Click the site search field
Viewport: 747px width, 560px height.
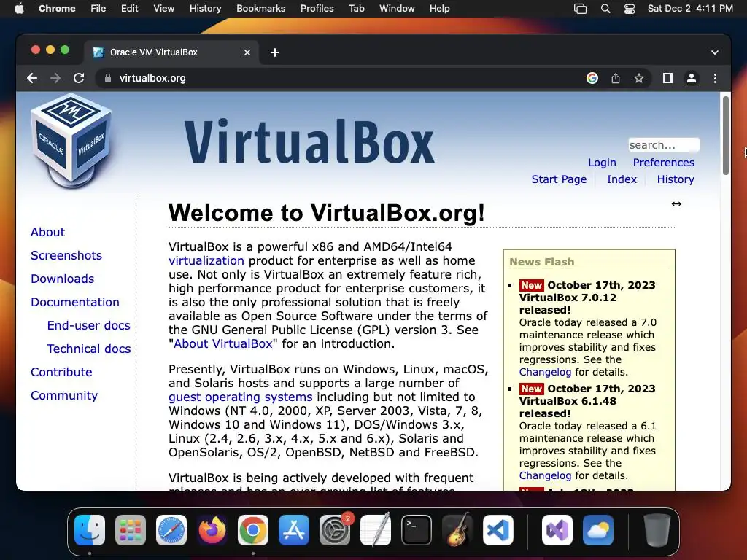pos(664,145)
